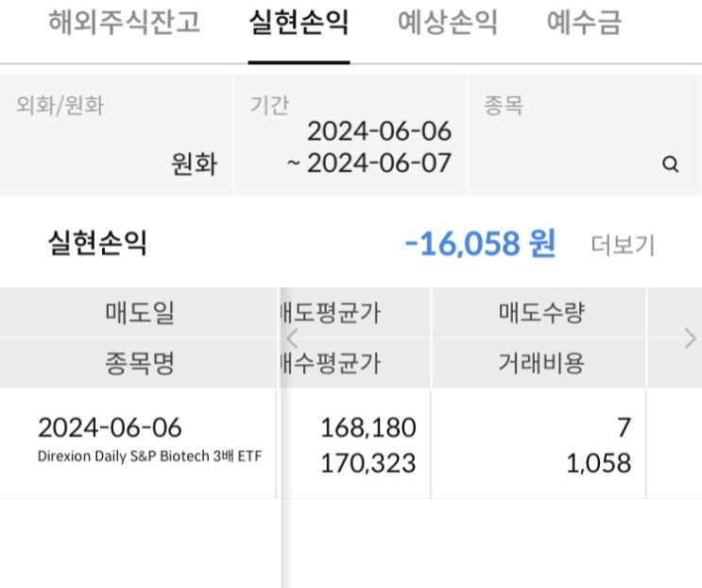Select the 실현손익 tab

tap(299, 24)
